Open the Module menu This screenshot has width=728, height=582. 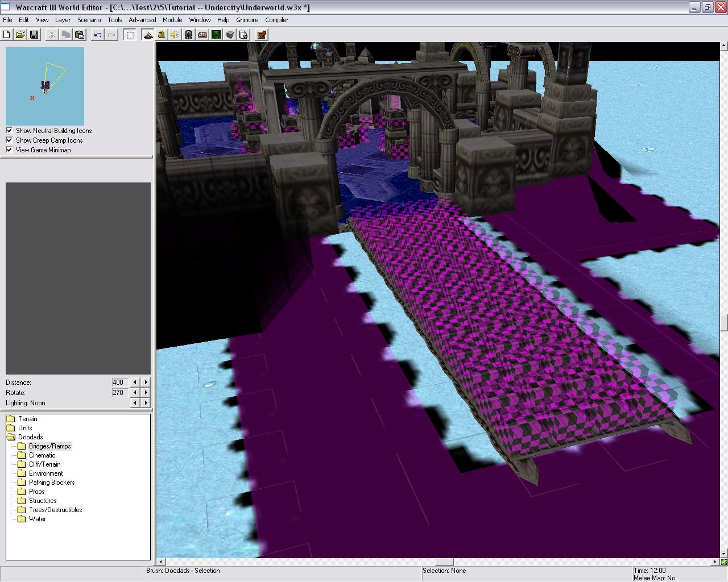(172, 20)
